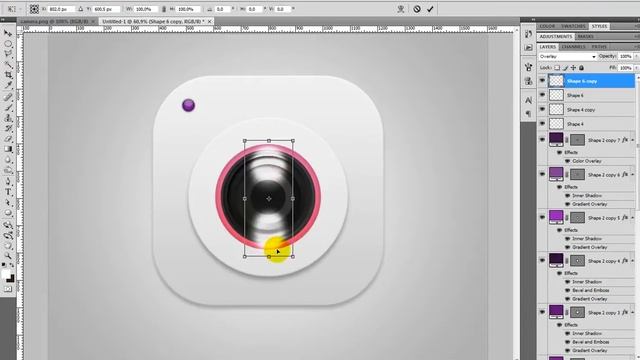Click the background color swatch

click(x=10, y=278)
